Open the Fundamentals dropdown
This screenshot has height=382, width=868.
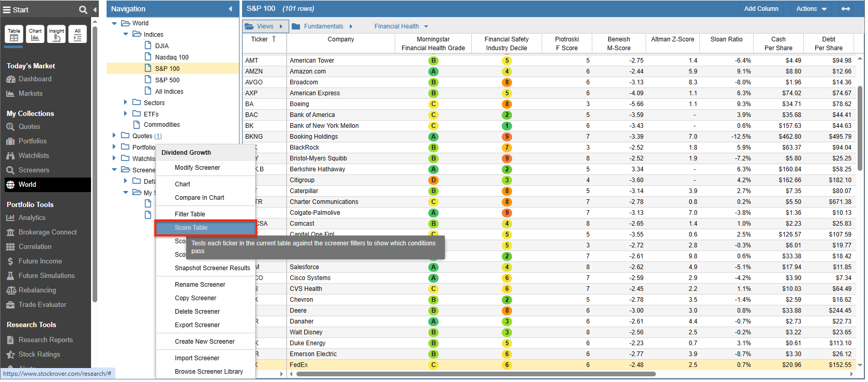click(x=322, y=26)
